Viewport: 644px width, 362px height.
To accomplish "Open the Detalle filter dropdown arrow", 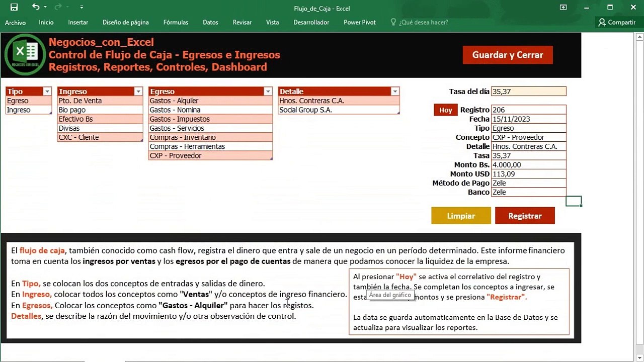I will pyautogui.click(x=395, y=92).
